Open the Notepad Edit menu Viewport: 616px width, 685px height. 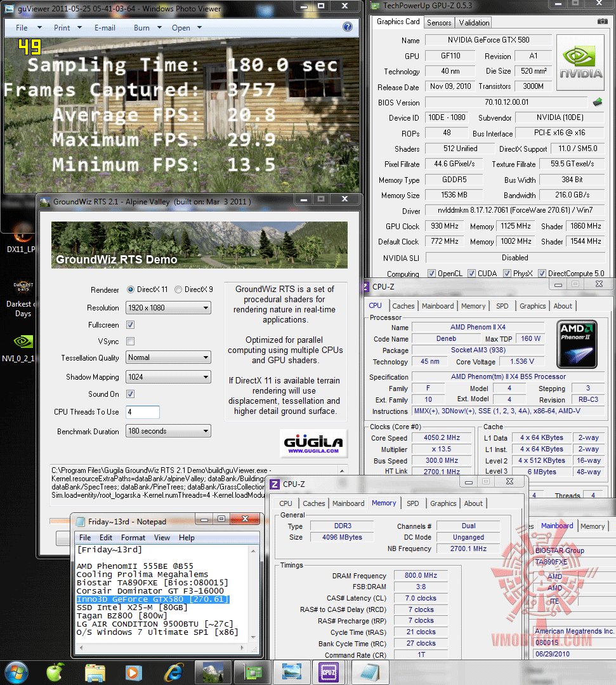click(x=106, y=537)
